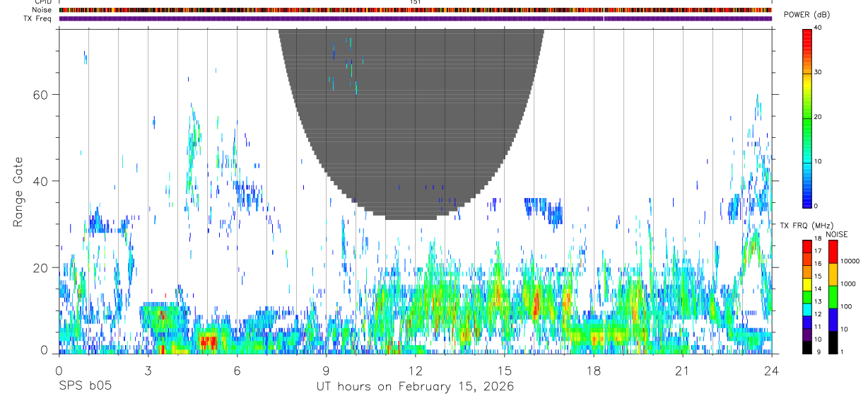Click the 3 tick on the UT hours axis

pyautogui.click(x=148, y=370)
